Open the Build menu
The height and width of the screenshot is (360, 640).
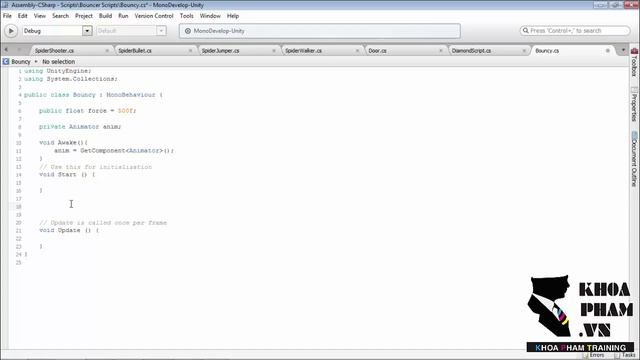[105, 16]
